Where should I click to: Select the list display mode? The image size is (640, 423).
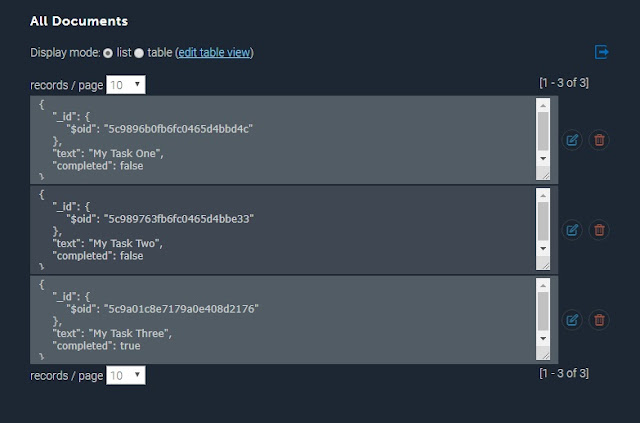pyautogui.click(x=108, y=53)
